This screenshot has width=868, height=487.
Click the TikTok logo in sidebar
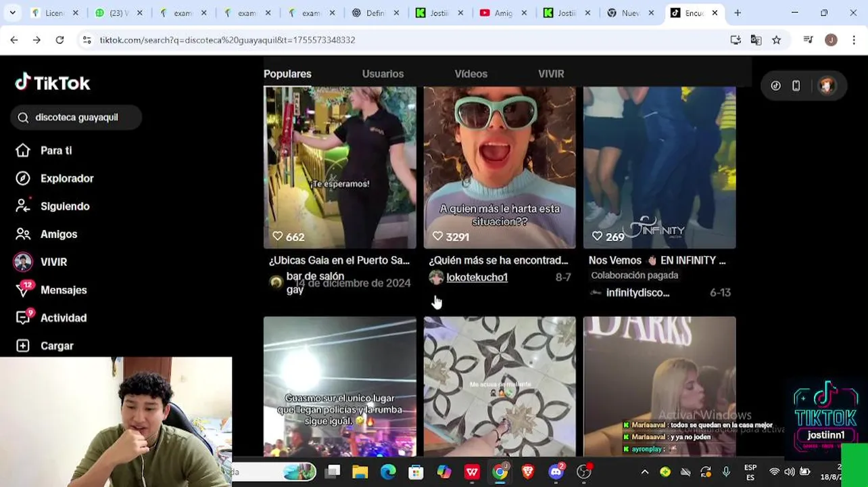click(x=53, y=83)
